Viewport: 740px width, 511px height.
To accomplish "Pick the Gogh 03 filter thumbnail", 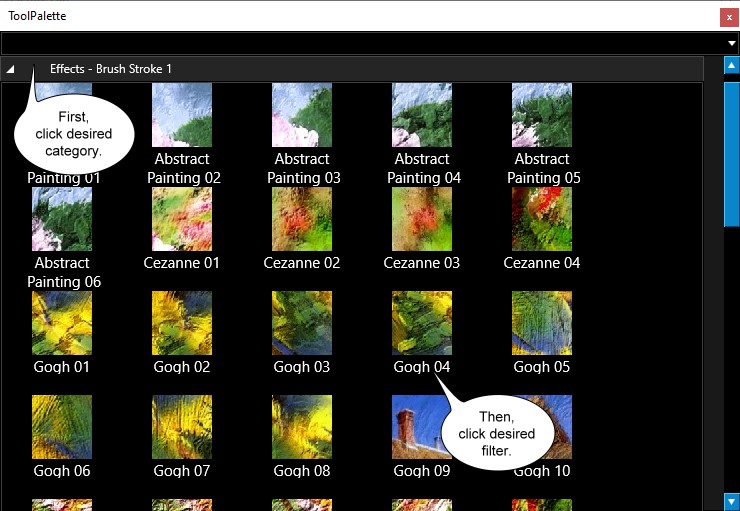I will point(302,323).
